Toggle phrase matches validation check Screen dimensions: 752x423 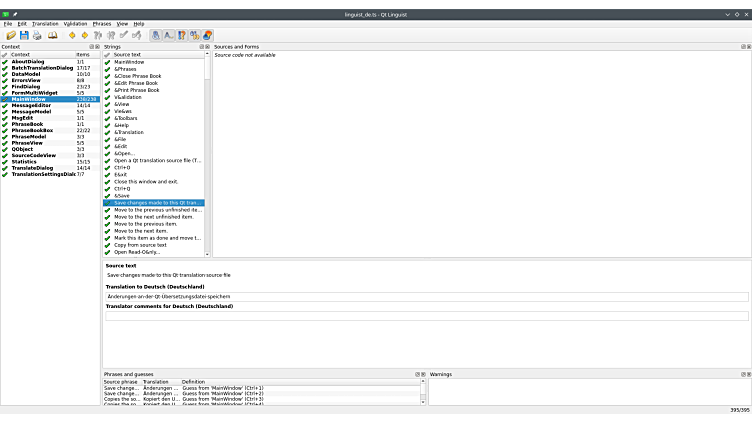[182, 35]
